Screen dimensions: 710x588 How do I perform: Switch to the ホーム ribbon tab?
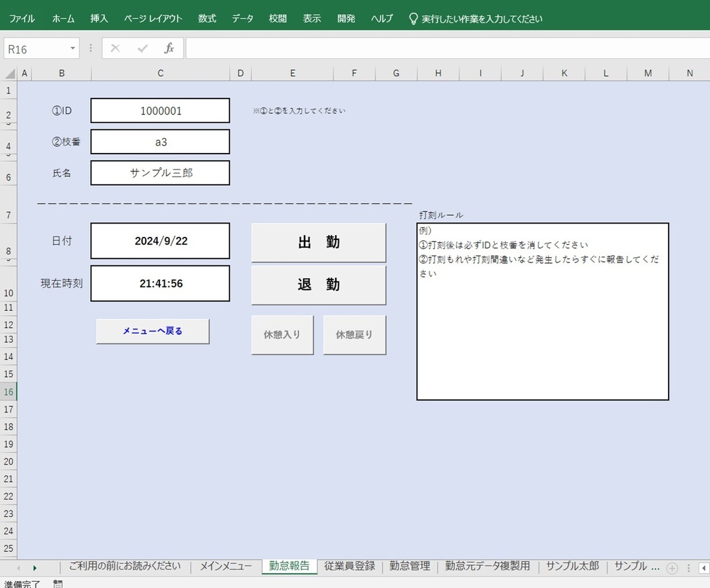pos(63,19)
